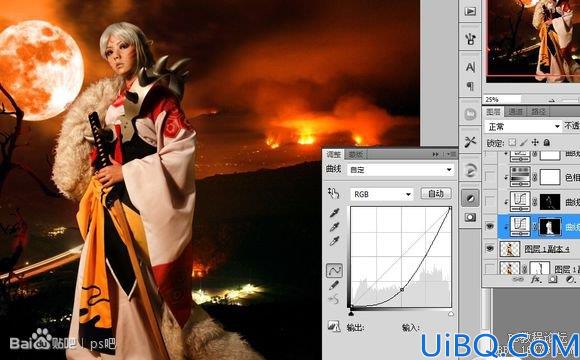Open the Character panel icon in dock

[470, 67]
